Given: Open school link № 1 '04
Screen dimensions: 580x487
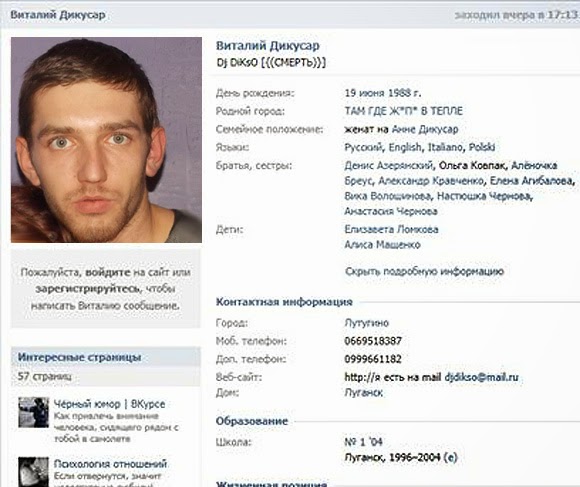Looking at the screenshot, I should 363,442.
